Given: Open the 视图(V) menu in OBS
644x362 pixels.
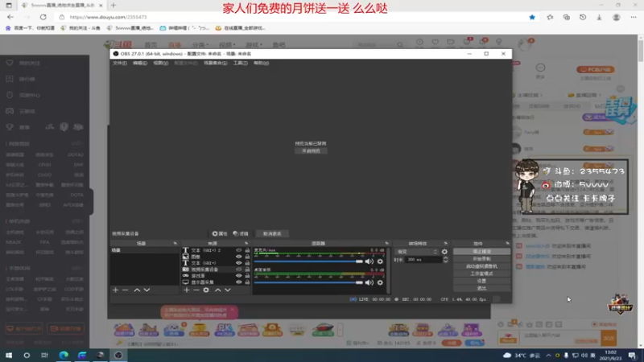Looking at the screenshot, I should (160, 64).
